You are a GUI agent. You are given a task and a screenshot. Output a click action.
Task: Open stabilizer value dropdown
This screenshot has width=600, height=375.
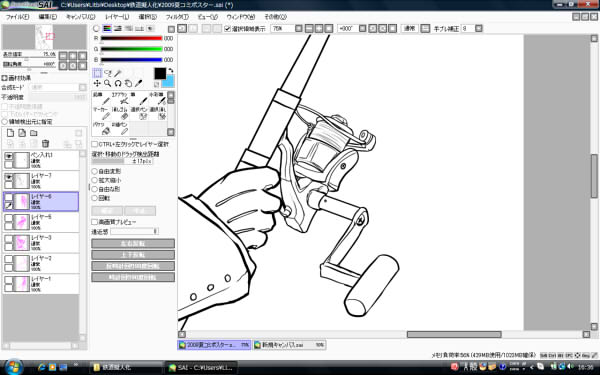pyautogui.click(x=479, y=28)
